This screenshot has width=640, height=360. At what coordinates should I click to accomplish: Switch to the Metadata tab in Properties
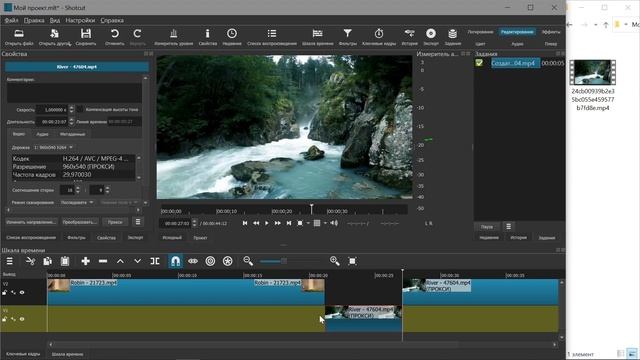[x=72, y=134]
